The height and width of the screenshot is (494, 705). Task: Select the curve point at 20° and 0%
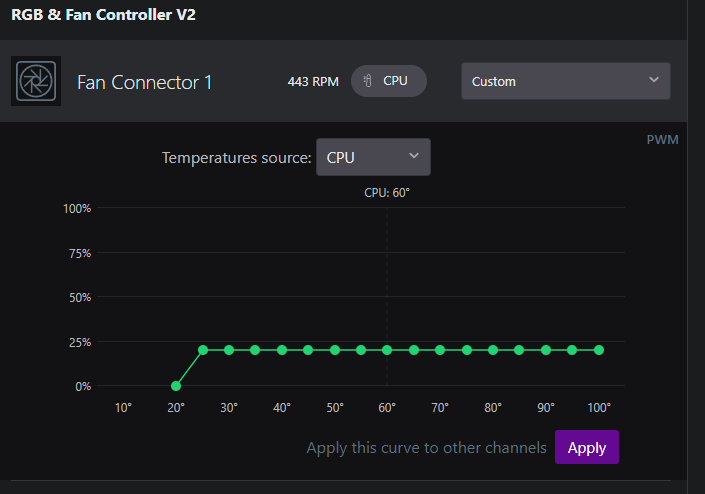pos(176,386)
